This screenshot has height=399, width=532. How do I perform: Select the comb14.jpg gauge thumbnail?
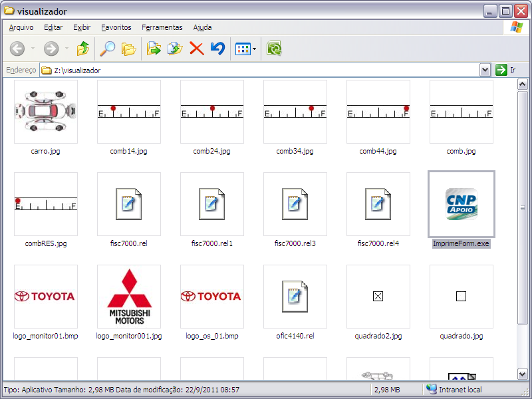pyautogui.click(x=129, y=112)
